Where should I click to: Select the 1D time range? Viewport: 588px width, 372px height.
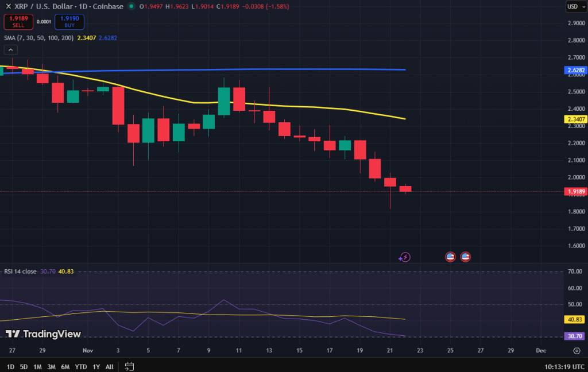10,367
